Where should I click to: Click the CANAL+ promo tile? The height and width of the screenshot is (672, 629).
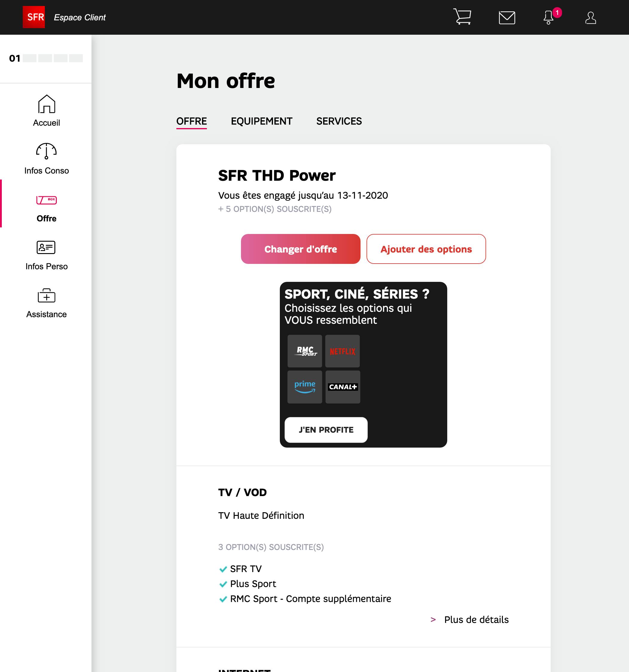click(x=343, y=387)
